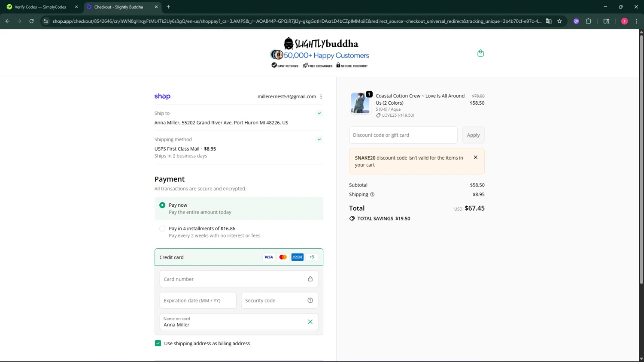Switch to Verify Codes SimplyCodes tab
Image resolution: width=644 pixels, height=362 pixels.
(x=40, y=7)
